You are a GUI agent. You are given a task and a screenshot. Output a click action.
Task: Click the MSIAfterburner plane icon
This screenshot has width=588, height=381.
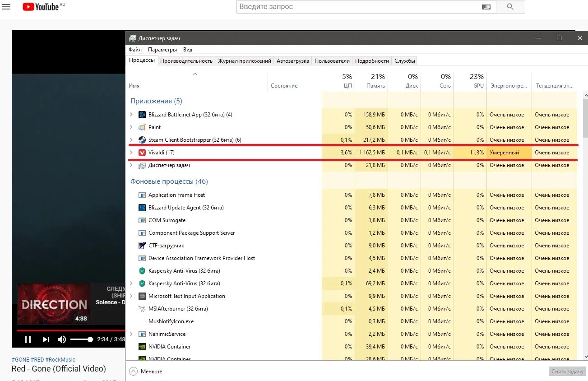pyautogui.click(x=142, y=309)
